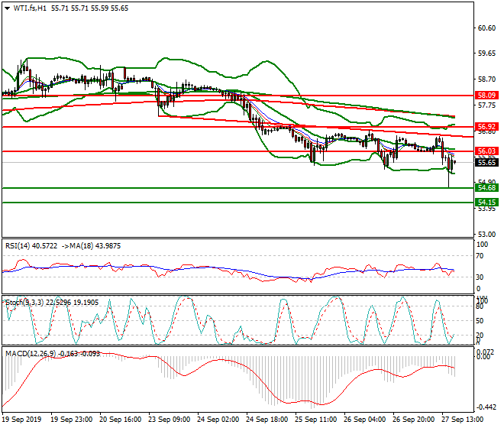
Task: Click the RSI 30 level scale label
Action: click(480, 277)
